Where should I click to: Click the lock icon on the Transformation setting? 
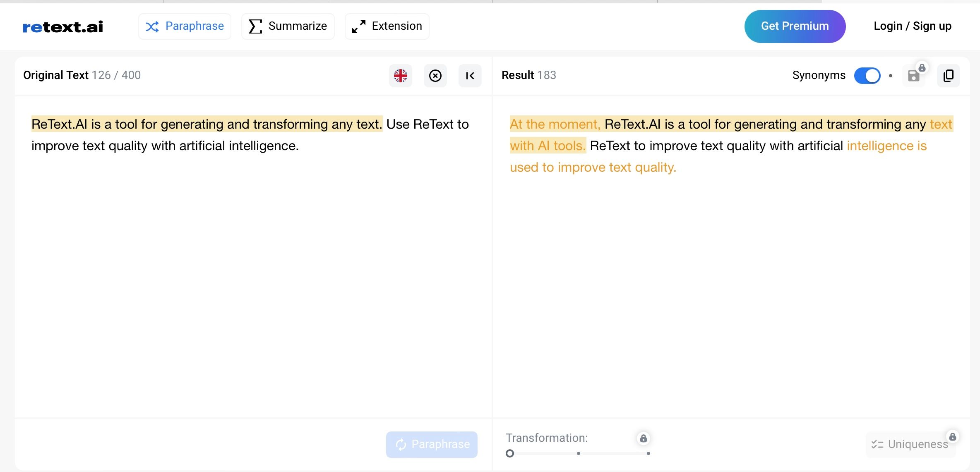click(643, 438)
